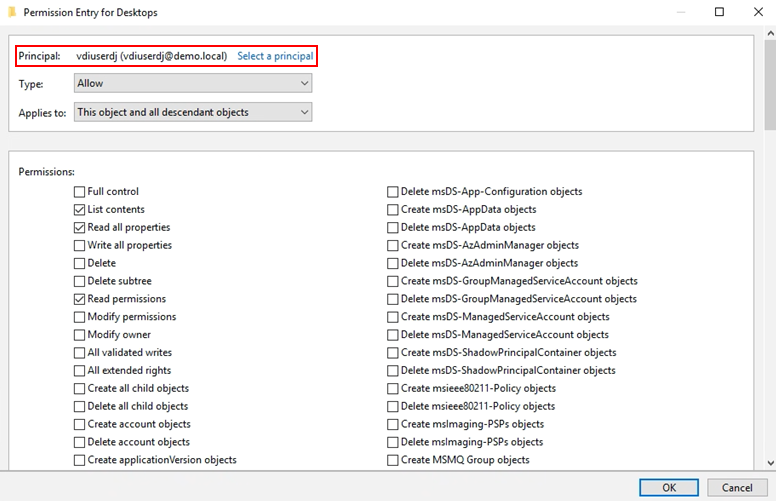Click the folder icon in title bar
Image resolution: width=776 pixels, height=501 pixels.
[11, 12]
